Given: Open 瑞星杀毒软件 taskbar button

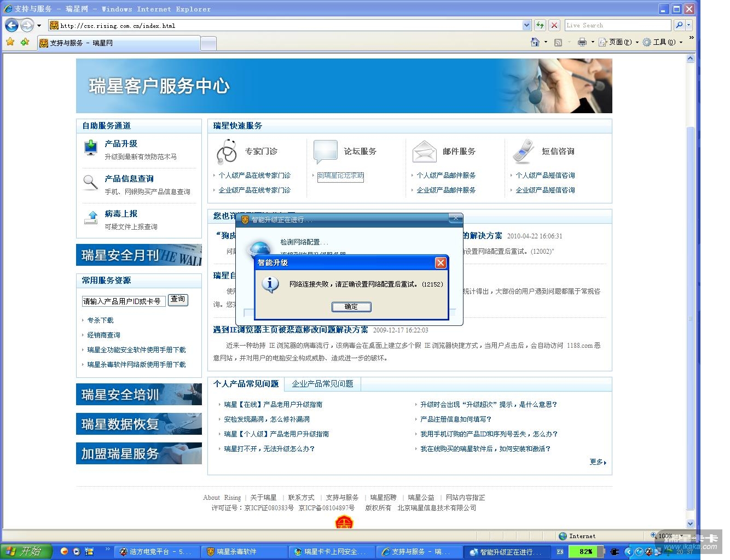Looking at the screenshot, I should click(243, 552).
